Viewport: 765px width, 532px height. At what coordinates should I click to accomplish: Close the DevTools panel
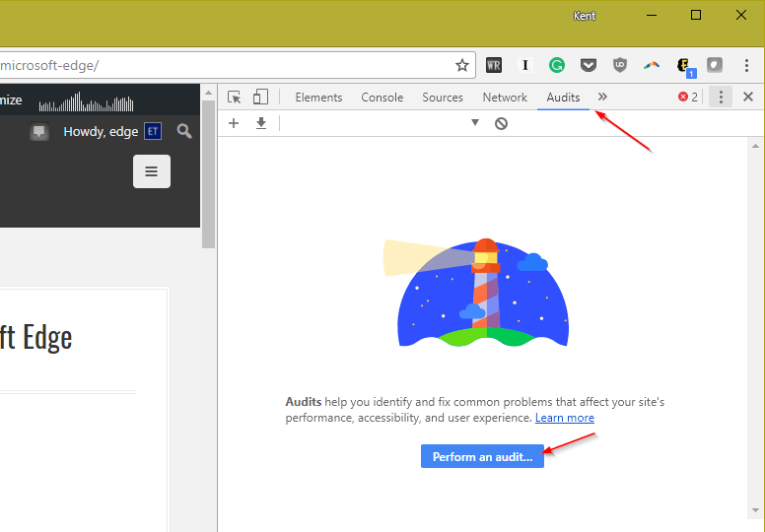point(748,97)
